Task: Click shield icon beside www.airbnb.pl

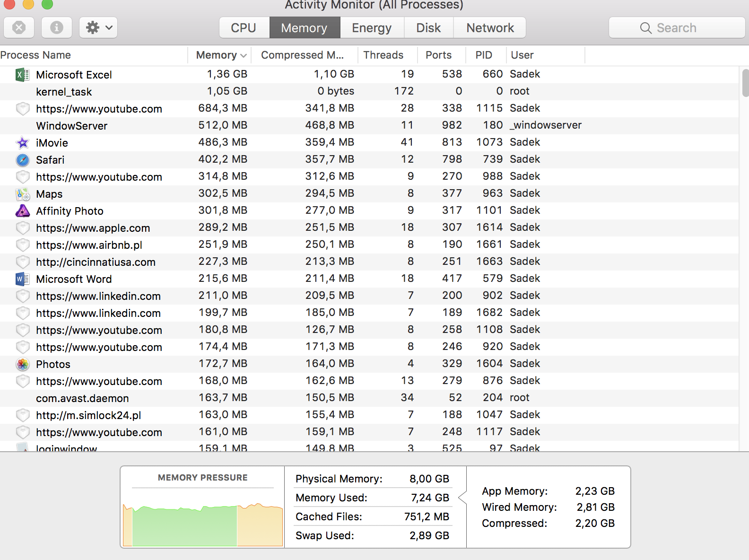Action: point(23,245)
